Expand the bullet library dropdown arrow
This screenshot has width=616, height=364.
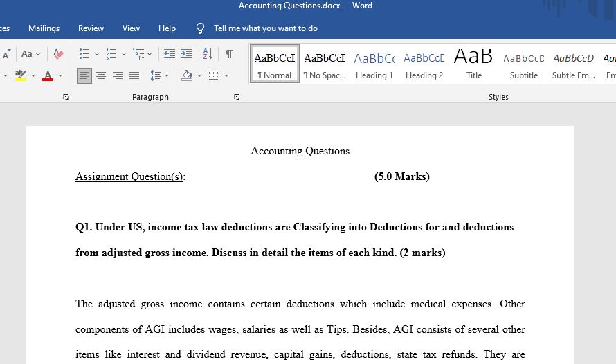pyautogui.click(x=97, y=54)
